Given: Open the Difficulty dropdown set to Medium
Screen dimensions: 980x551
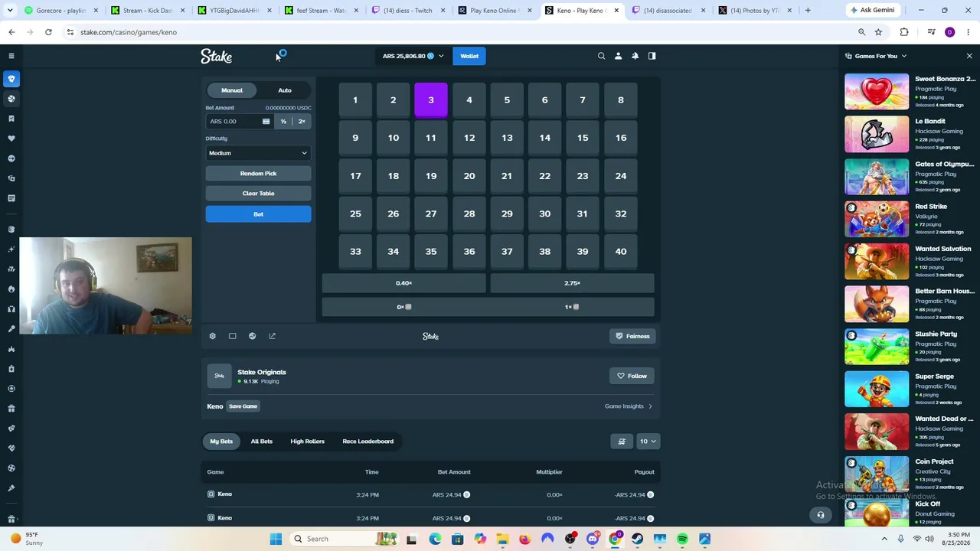Looking at the screenshot, I should click(x=258, y=153).
